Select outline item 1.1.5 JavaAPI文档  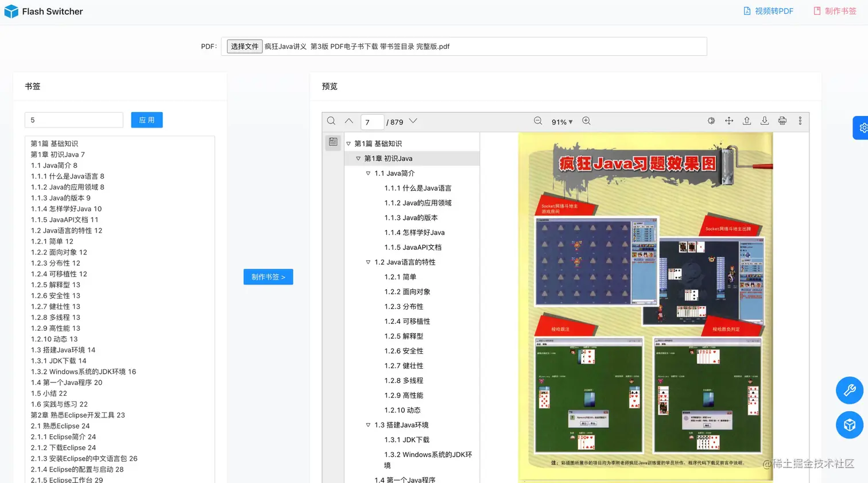click(413, 248)
